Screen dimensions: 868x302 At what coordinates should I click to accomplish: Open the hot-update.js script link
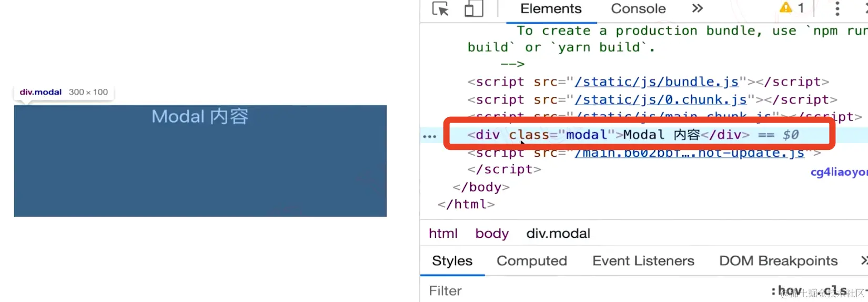click(x=689, y=153)
